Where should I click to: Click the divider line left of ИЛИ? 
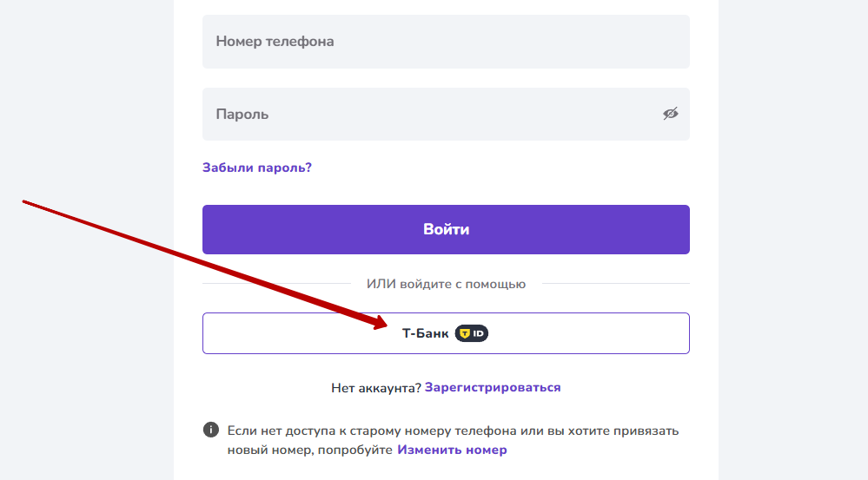[276, 284]
